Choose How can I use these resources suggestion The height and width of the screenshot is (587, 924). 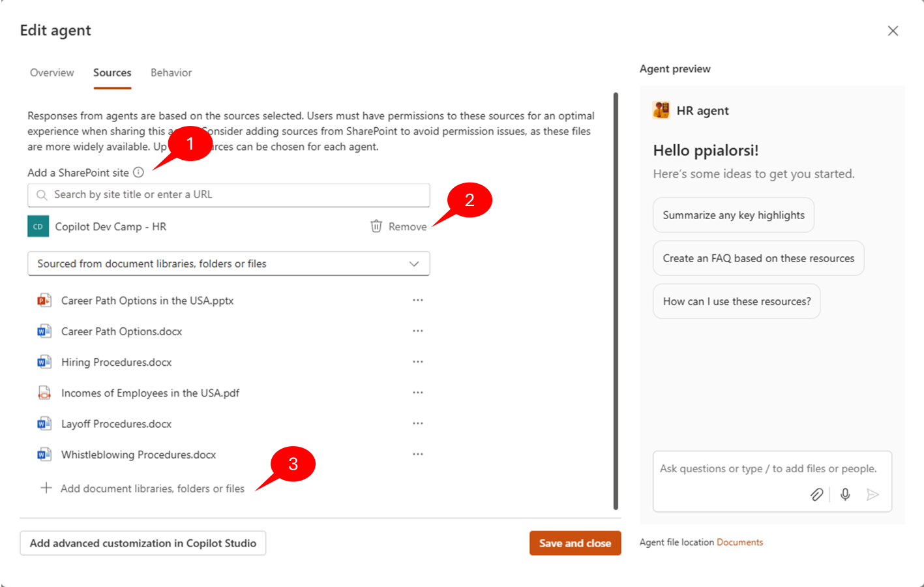tap(737, 301)
